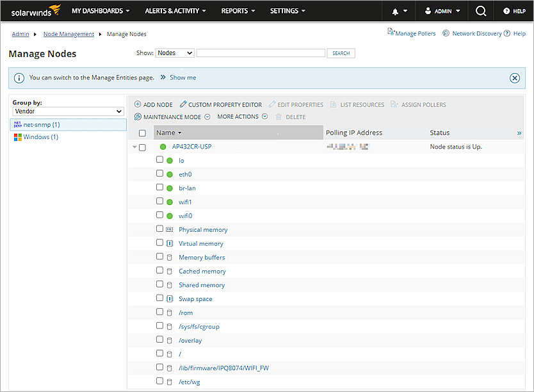This screenshot has height=392, width=534.
Task: Open the search magnifier in the header
Action: [x=480, y=11]
